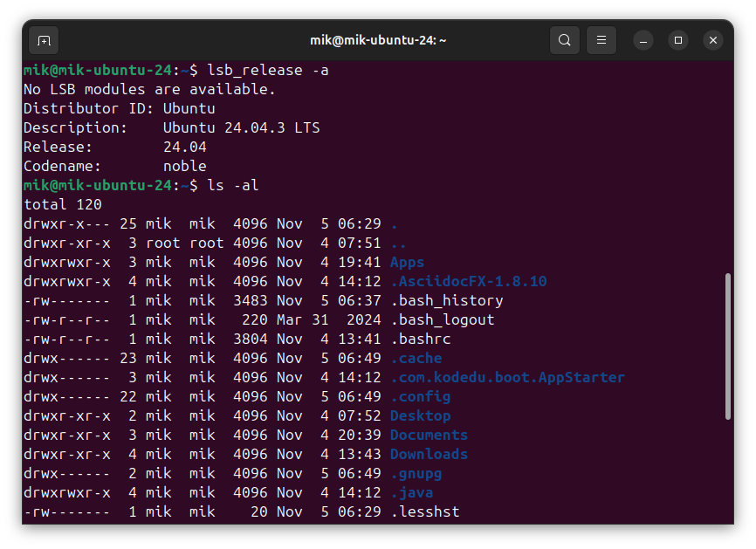Click the Desktop directory name
756x549 pixels.
click(x=420, y=415)
